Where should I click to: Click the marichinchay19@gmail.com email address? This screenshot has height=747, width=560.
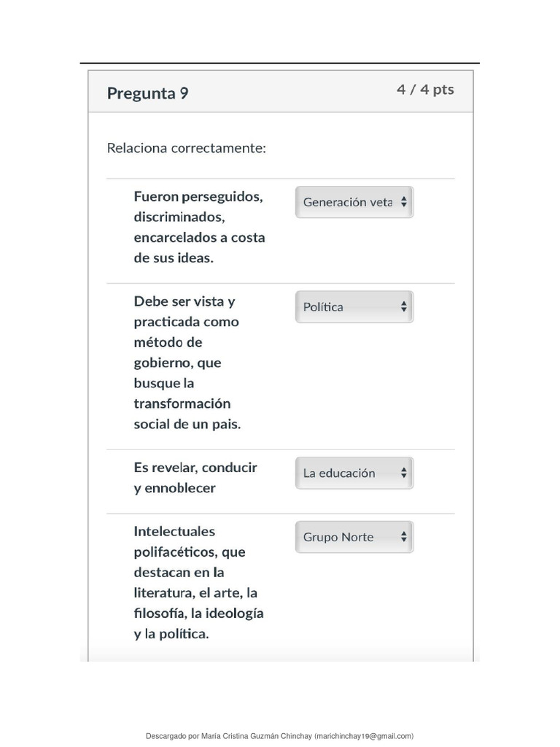click(365, 736)
